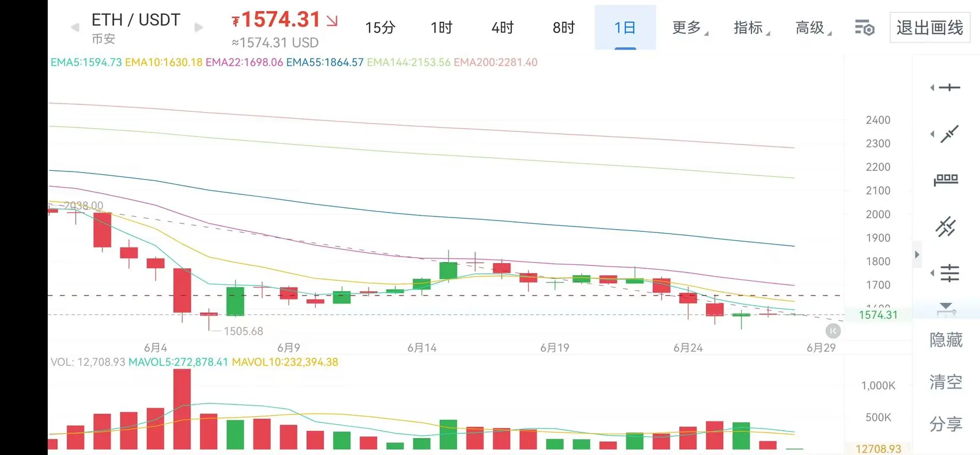The width and height of the screenshot is (980, 455).
Task: Click the 6月14 date axis label
Action: click(x=422, y=348)
